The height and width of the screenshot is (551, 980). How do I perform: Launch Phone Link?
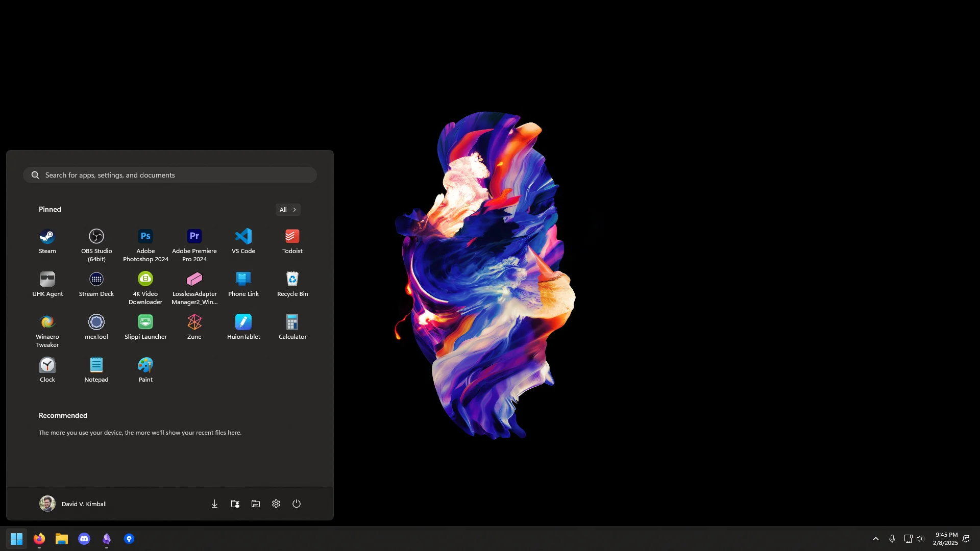(243, 284)
